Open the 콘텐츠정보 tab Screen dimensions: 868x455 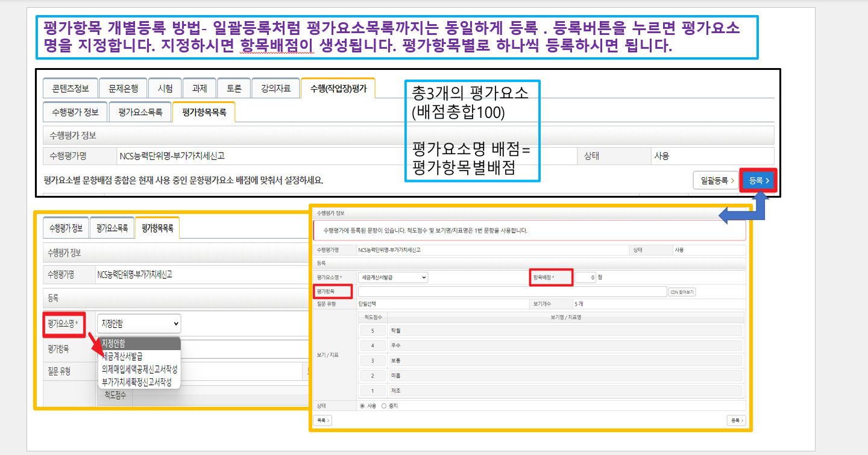pyautogui.click(x=70, y=89)
